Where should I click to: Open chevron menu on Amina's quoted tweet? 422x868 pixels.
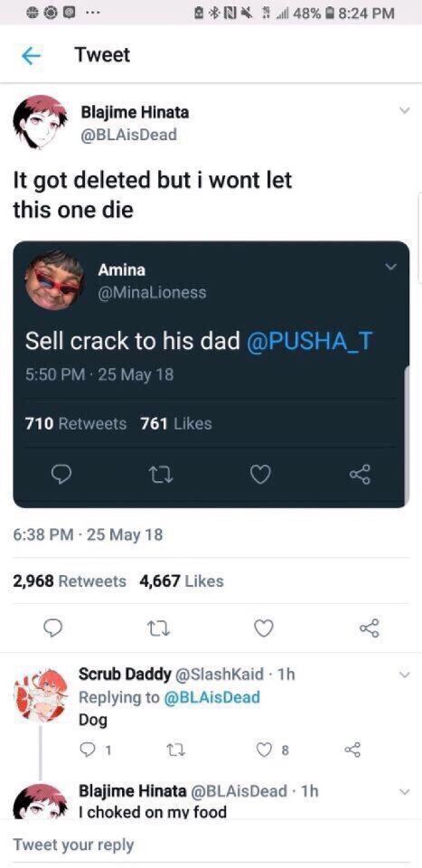click(x=391, y=268)
